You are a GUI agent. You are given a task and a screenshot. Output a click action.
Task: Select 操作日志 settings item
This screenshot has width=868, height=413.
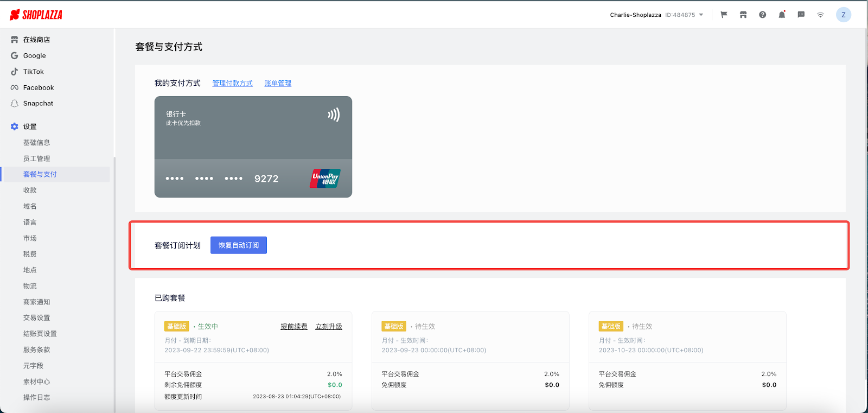click(36, 398)
